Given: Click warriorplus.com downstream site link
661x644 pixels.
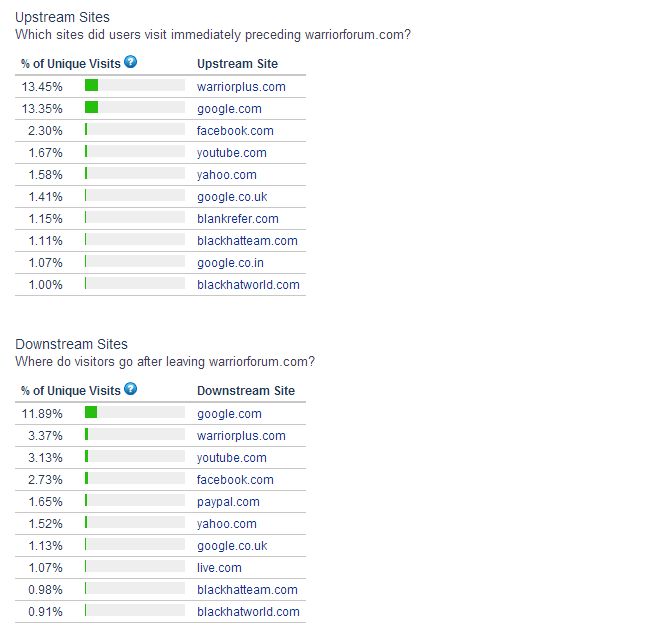Looking at the screenshot, I should [x=241, y=436].
